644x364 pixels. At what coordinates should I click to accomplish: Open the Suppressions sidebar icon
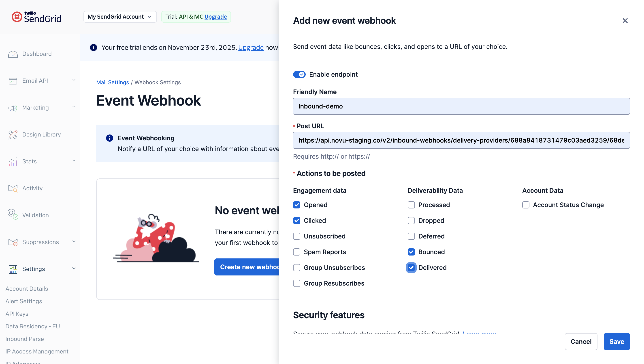pos(13,242)
